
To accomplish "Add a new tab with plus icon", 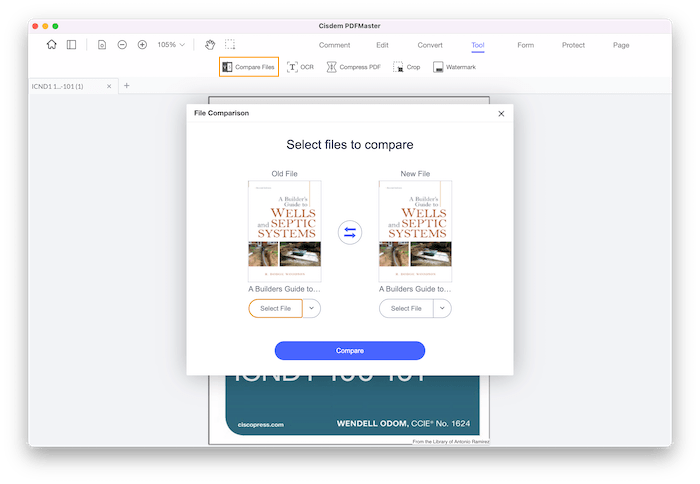I will tap(127, 85).
